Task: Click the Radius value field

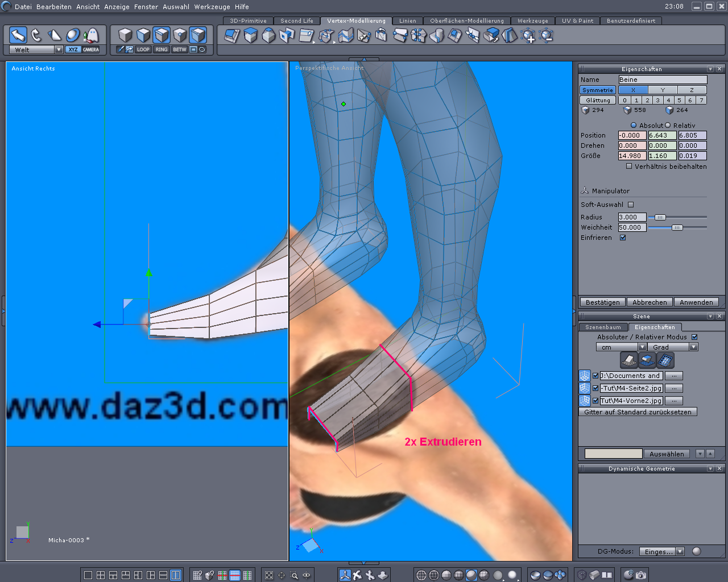Action: 632,217
